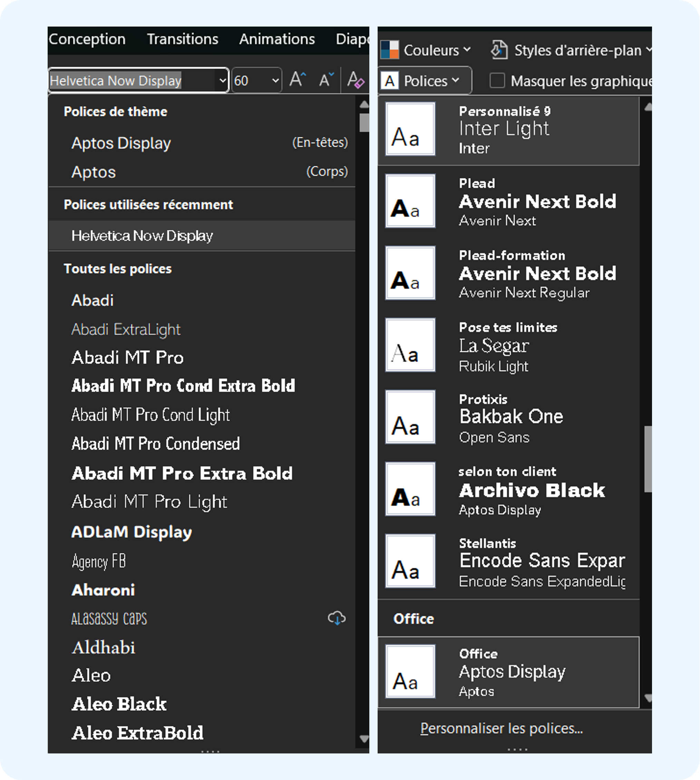The width and height of the screenshot is (700, 780).
Task: Select Helvetica Now Display in recent fonts
Action: point(142,236)
